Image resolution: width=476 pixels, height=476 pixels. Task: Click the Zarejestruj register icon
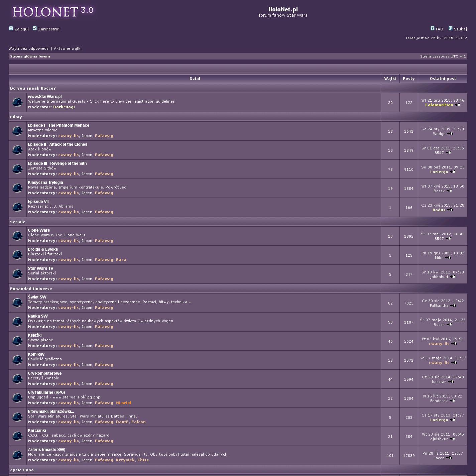tap(35, 29)
